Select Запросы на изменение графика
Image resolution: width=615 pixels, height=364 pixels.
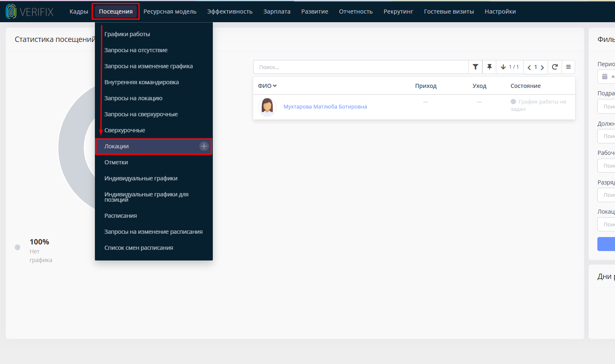point(154,66)
